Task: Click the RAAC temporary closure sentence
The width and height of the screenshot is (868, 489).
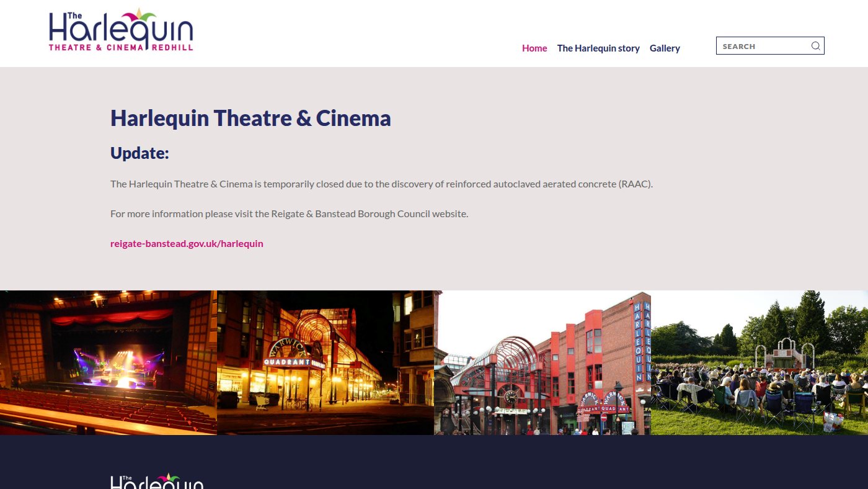Action: click(382, 184)
